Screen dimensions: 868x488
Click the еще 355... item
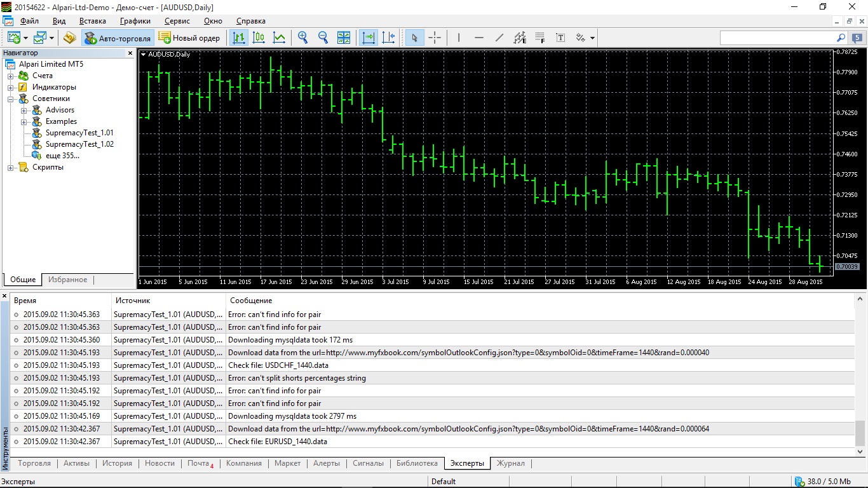(62, 156)
